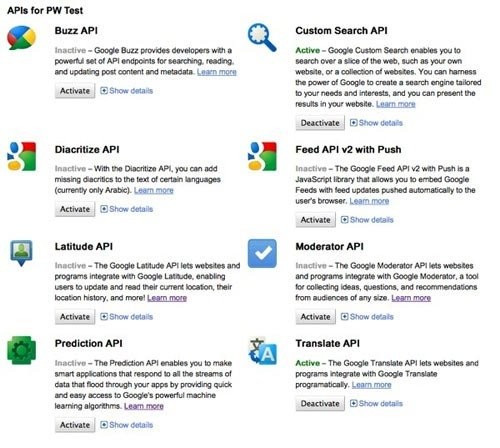Expand Show details for Prediction API
Image resolution: width=500 pixels, height=448 pixels.
pos(127,425)
